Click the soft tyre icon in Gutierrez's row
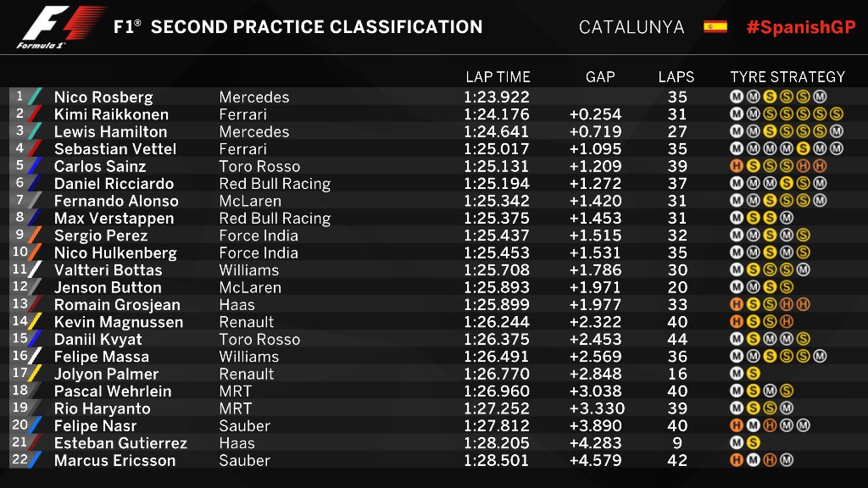868x488 pixels. (x=753, y=442)
